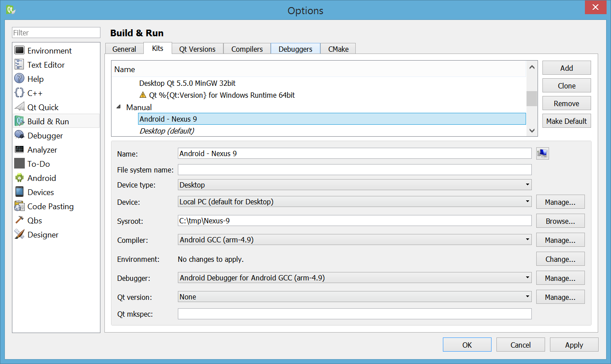Screen dimensions: 611x364
Task: Open the Compiler dropdown
Action: click(354, 240)
